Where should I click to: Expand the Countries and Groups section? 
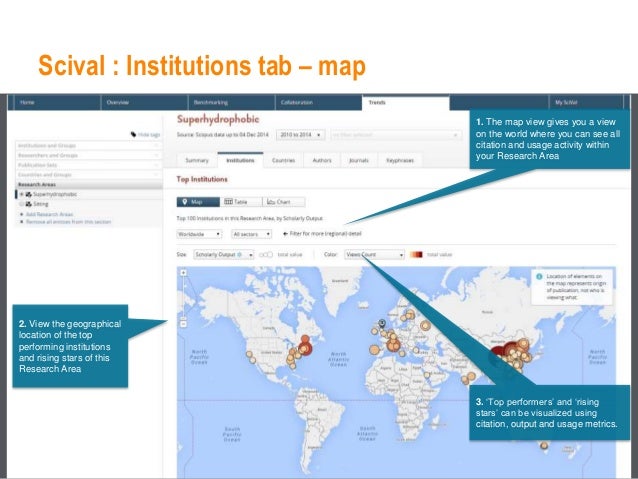88,175
